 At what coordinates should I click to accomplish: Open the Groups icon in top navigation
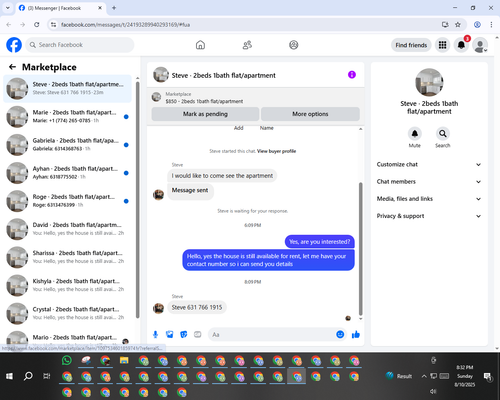(294, 45)
